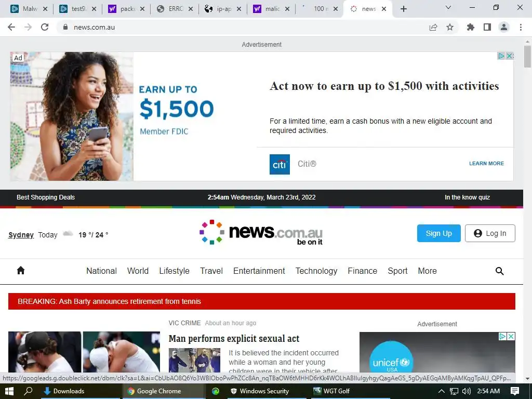
Task: Open Man performs explicit sexual act headline
Action: 234,339
